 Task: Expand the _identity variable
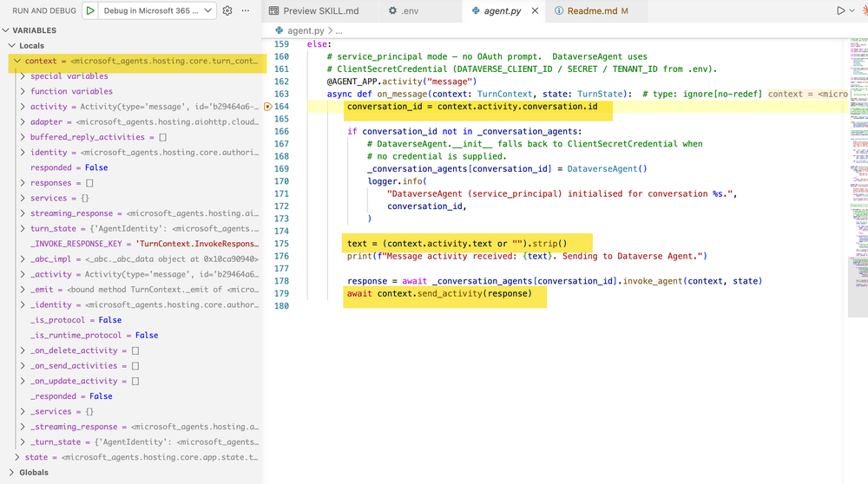tap(23, 304)
